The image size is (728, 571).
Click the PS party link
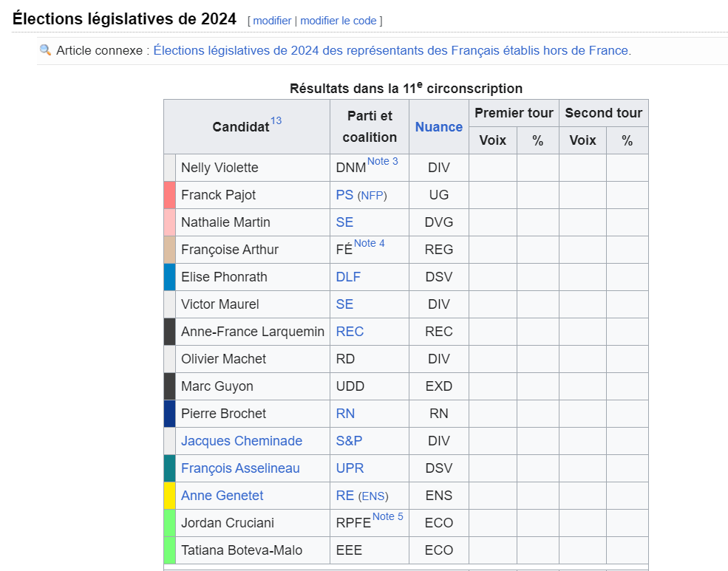click(344, 195)
